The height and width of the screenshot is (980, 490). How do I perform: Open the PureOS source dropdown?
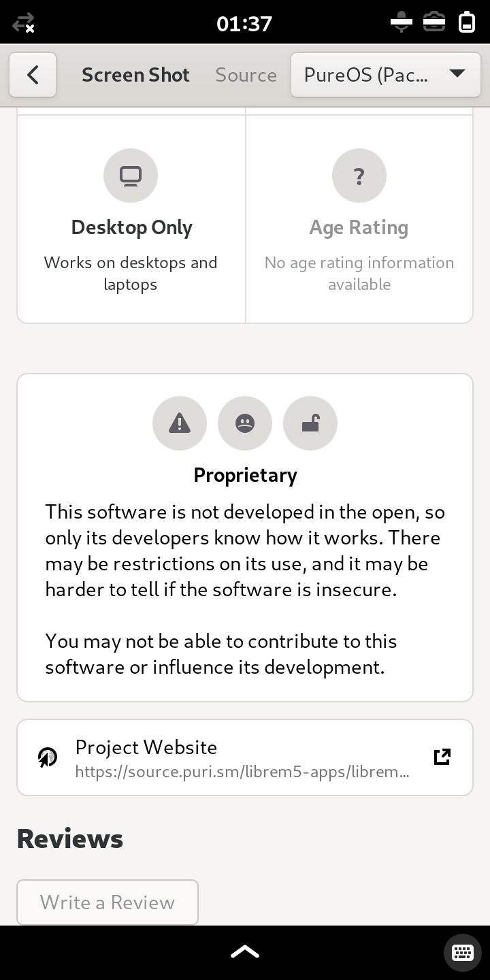tap(385, 75)
